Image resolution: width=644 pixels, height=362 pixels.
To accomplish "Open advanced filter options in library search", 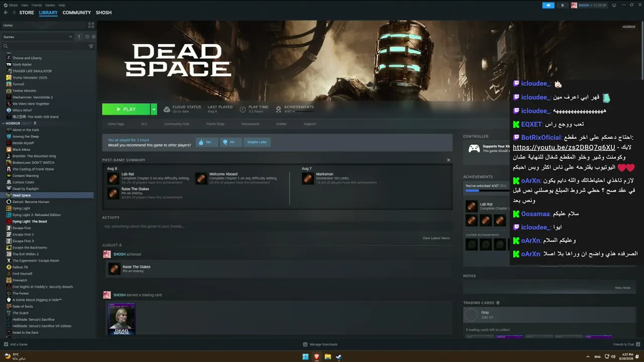I will coord(91,46).
